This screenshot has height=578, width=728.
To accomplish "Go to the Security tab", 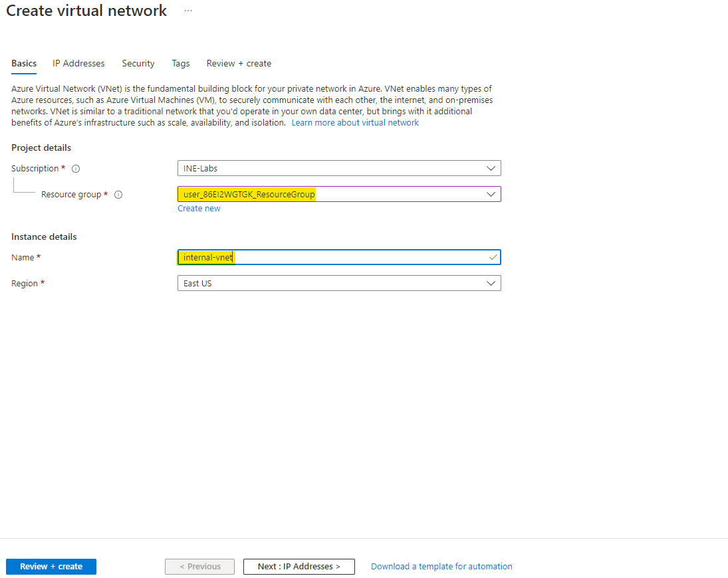I will pos(138,64).
